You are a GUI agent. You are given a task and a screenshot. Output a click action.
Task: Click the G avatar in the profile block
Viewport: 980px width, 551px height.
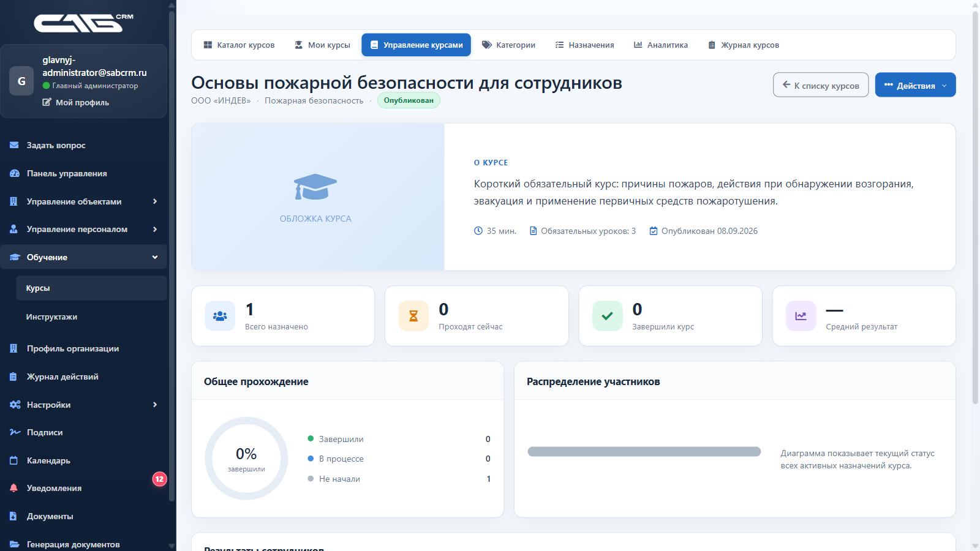click(21, 81)
